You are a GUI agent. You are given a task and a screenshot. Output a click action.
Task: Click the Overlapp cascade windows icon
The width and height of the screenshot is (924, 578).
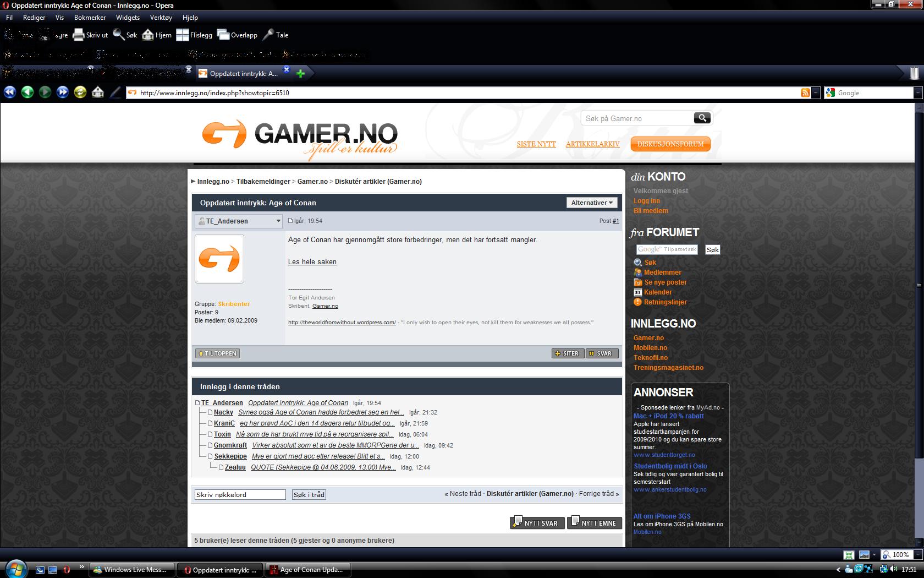pyautogui.click(x=223, y=35)
